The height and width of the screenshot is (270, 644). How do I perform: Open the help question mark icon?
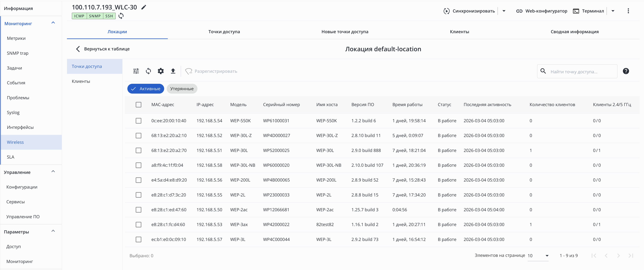(x=626, y=71)
